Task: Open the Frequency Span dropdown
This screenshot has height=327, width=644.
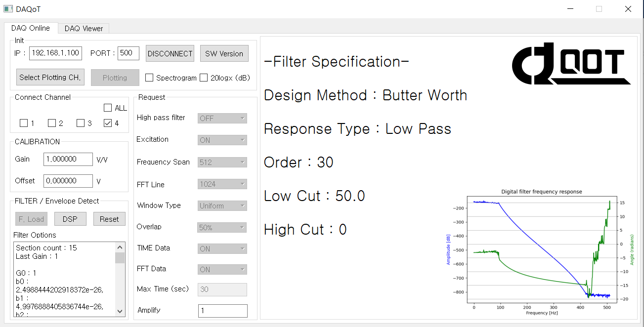Action: 222,162
